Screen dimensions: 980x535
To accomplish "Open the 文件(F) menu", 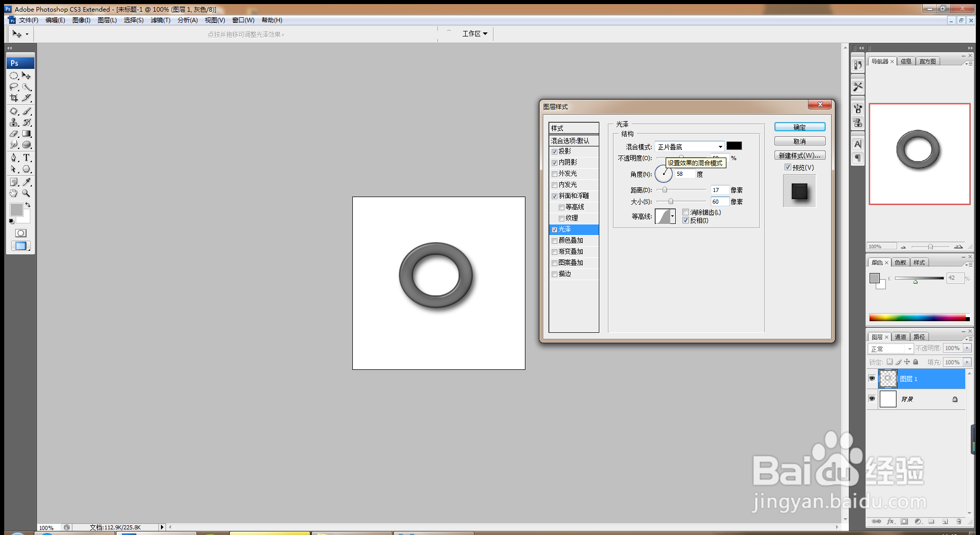I will [29, 20].
